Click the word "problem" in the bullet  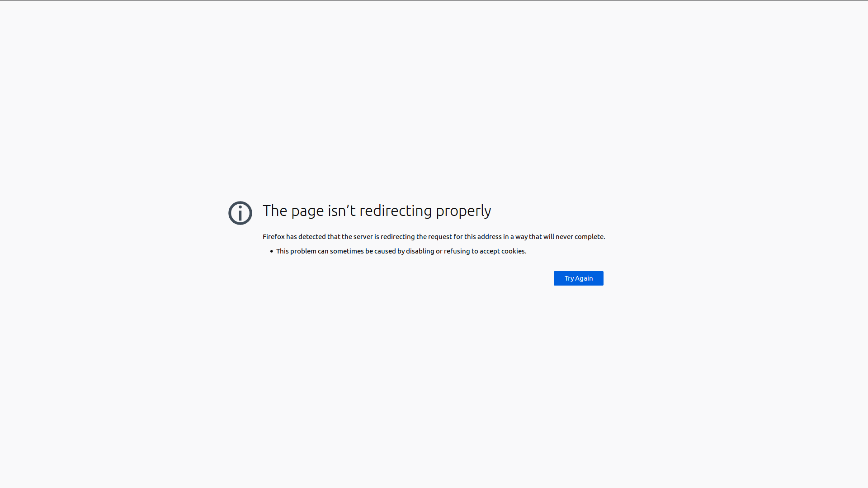point(303,251)
